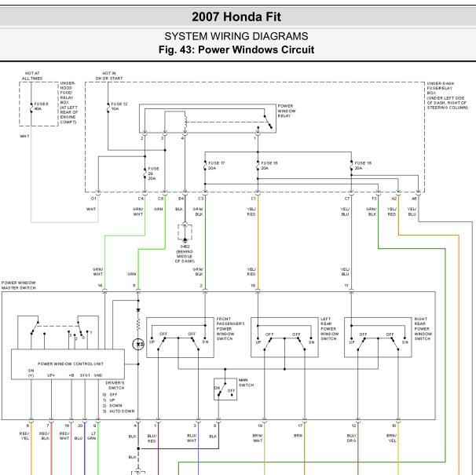Click connector label C1
Image resolution: width=476 pixels, height=475 pixels.
click(x=254, y=199)
